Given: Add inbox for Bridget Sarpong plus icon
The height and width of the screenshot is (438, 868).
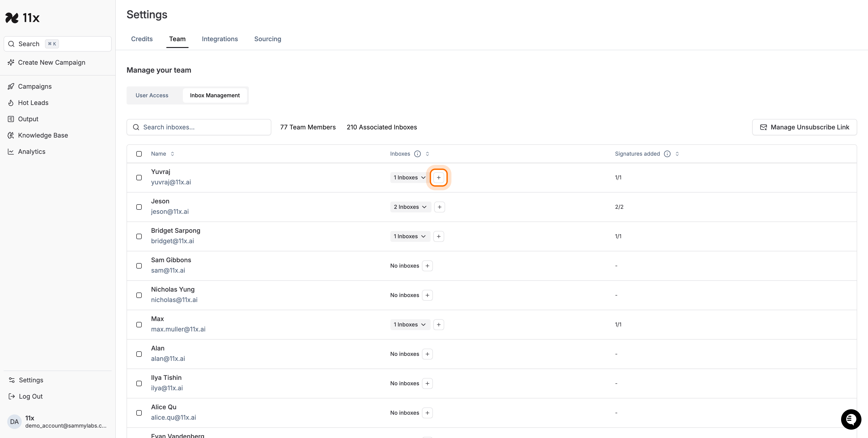Looking at the screenshot, I should (438, 236).
